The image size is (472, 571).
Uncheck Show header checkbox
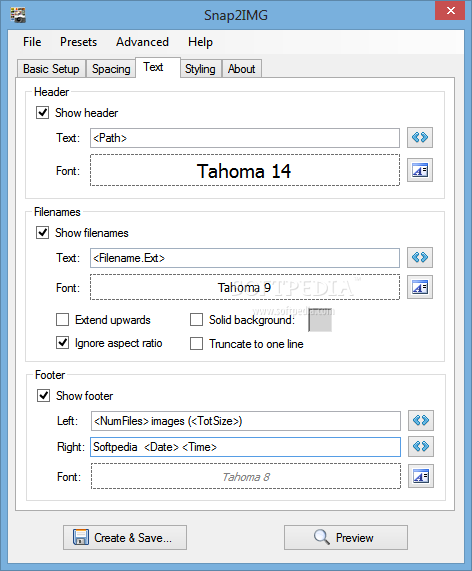tap(43, 113)
